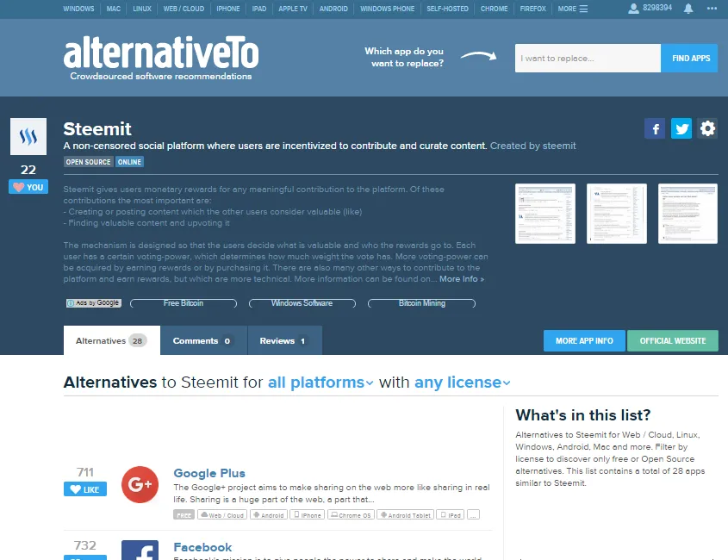Follow the More Info » link
Screen dimensions: 728x560
462,279
